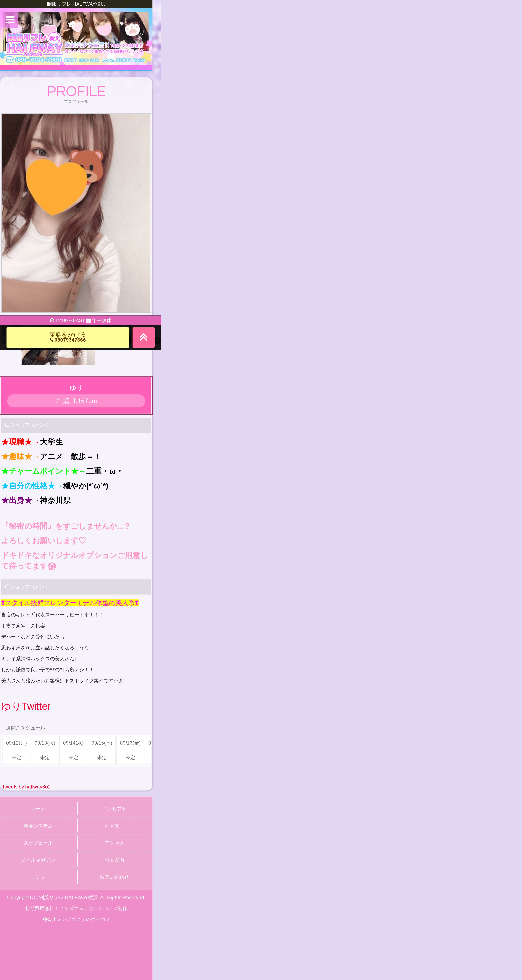Select the 09/15(木) schedule column header
This screenshot has height=980, width=522.
tap(102, 743)
